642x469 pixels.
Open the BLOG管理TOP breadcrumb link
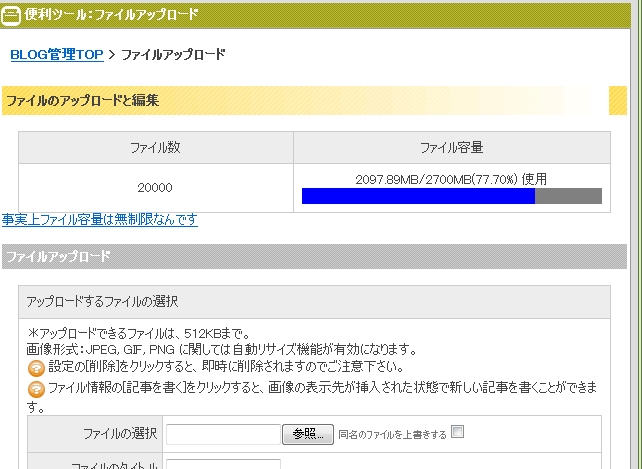click(x=57, y=54)
